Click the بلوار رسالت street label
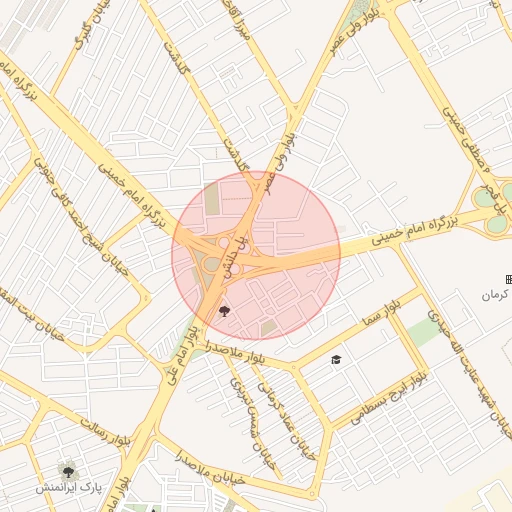Viewport: 512px width, 512px height. point(105,431)
